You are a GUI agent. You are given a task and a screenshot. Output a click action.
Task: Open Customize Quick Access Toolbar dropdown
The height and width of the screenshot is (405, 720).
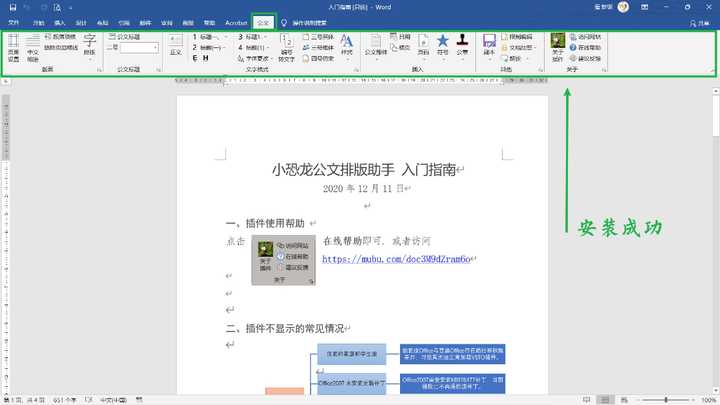point(70,8)
